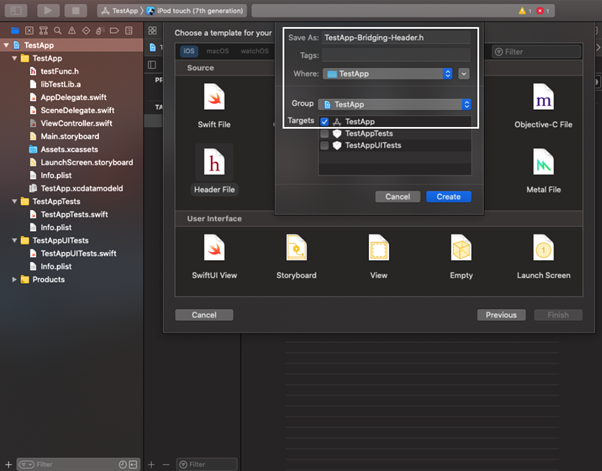Image resolution: width=602 pixels, height=471 pixels.
Task: Select TestApp.xcdatamodeld file
Action: point(81,188)
